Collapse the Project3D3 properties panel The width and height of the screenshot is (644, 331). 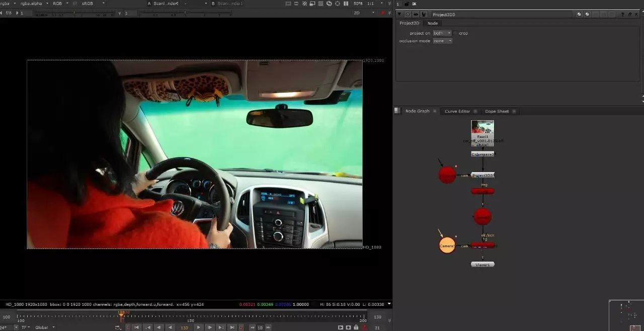(399, 15)
